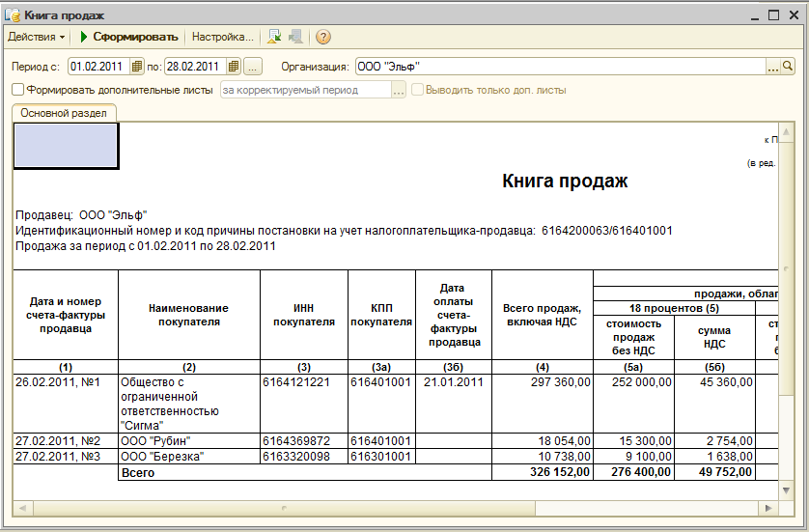Click total sales cell 297 360,00
The height and width of the screenshot is (532, 809).
(x=543, y=404)
